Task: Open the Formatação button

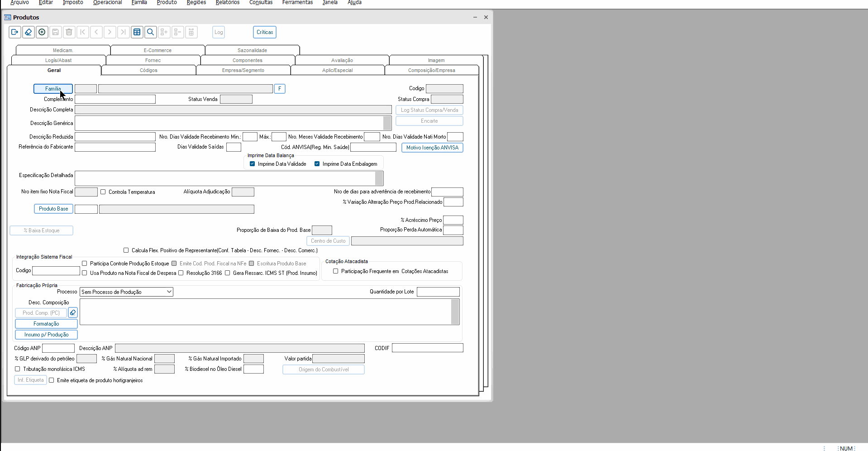Action: [46, 324]
